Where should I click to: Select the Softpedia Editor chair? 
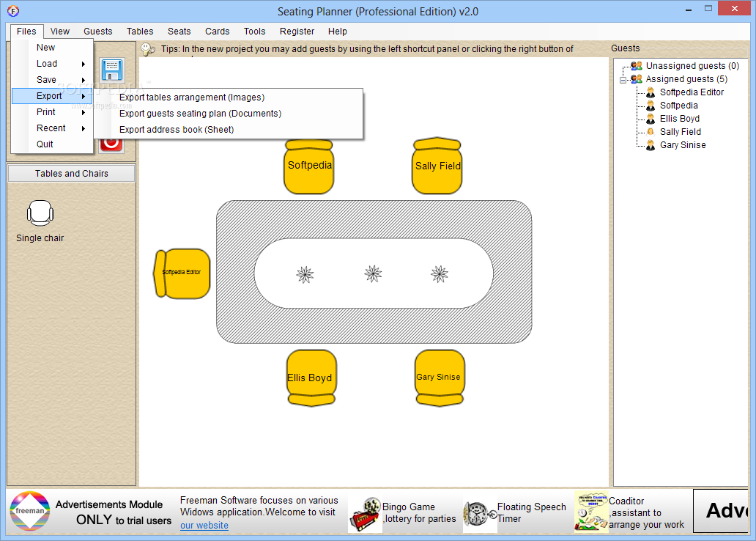pyautogui.click(x=182, y=273)
